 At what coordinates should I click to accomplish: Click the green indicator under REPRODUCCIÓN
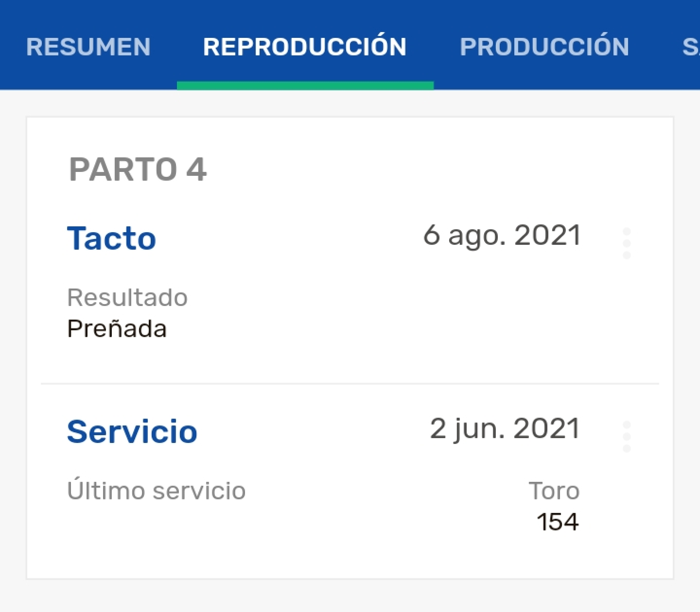[305, 85]
